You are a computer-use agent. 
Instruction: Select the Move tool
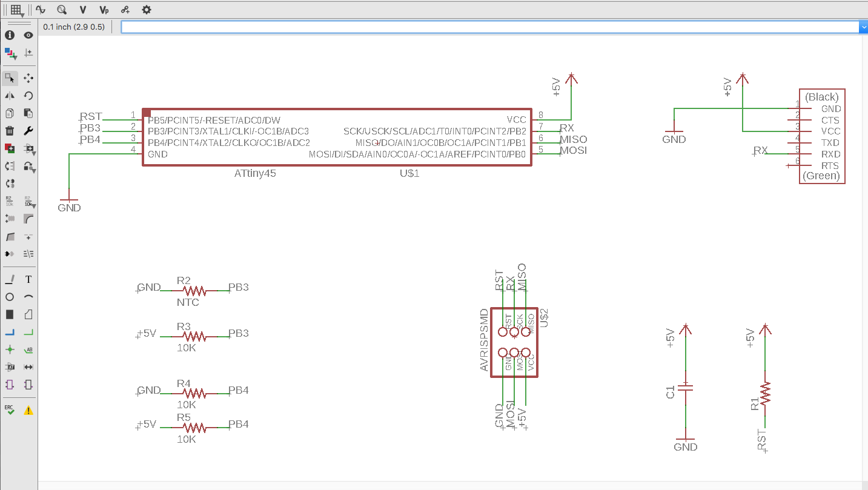pos(28,78)
